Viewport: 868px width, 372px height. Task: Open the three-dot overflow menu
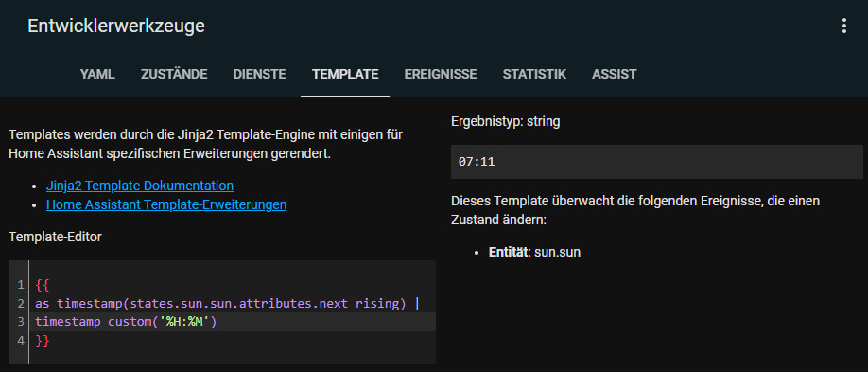843,27
